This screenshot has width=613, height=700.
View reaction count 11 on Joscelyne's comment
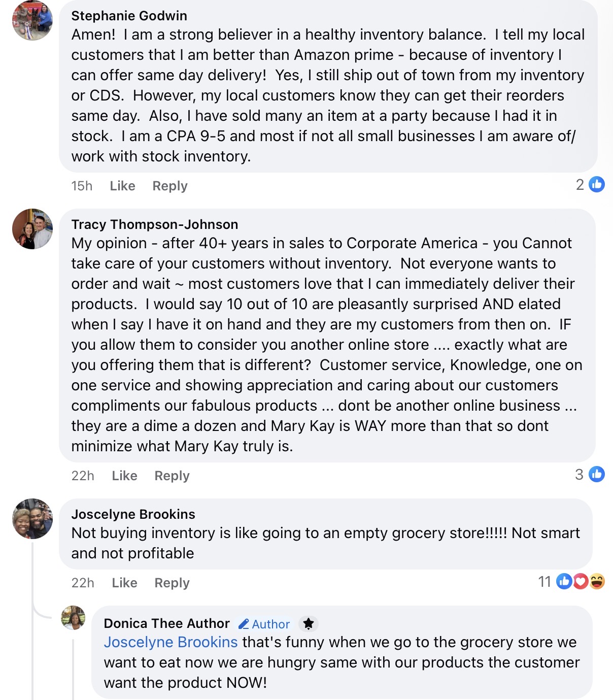(544, 582)
